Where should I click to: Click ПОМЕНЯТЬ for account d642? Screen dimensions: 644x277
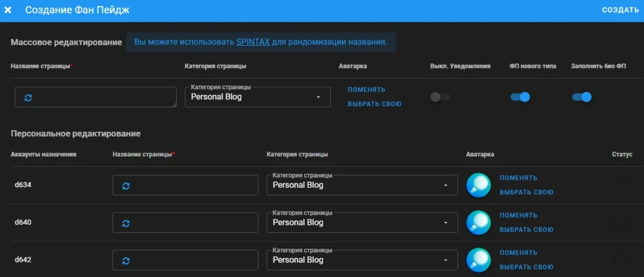tap(518, 253)
